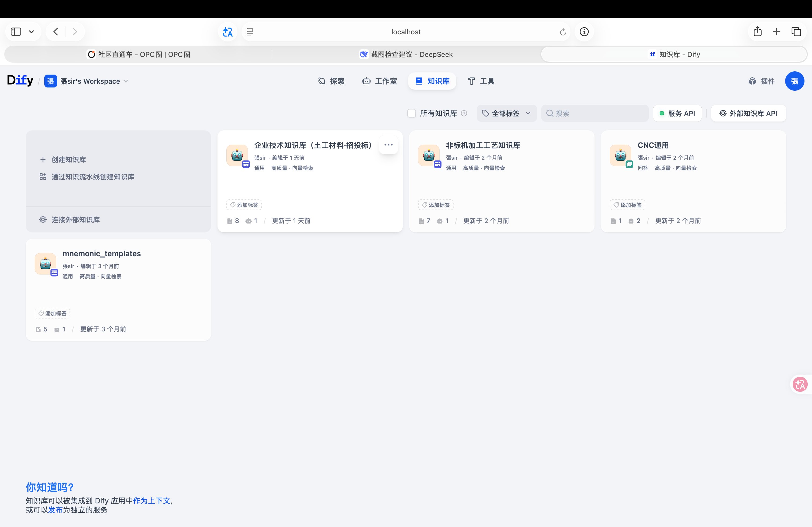Select the 知识库 navigation tab
812x527 pixels.
click(x=432, y=81)
